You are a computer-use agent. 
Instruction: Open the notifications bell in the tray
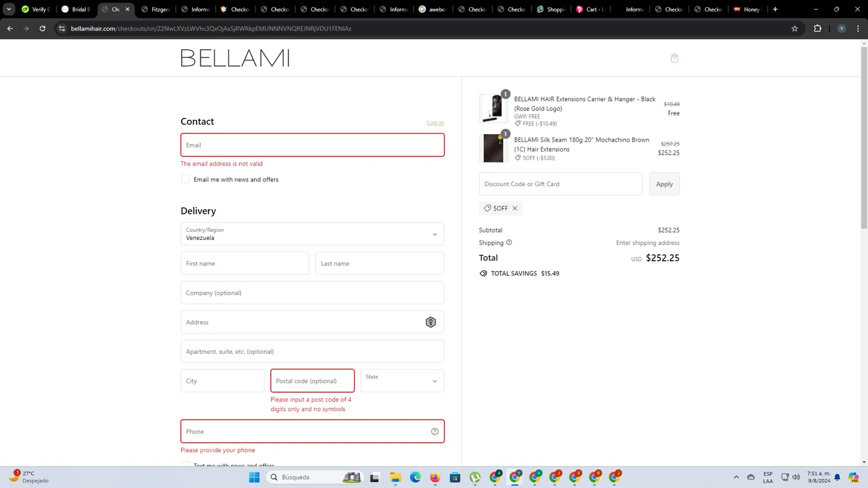pos(837,477)
